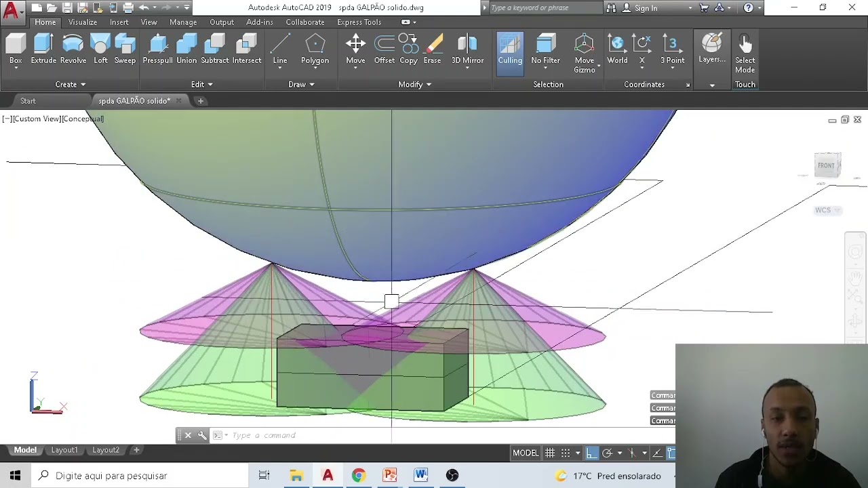The width and height of the screenshot is (868, 488).
Task: Pick the Loft tool
Action: click(x=100, y=50)
